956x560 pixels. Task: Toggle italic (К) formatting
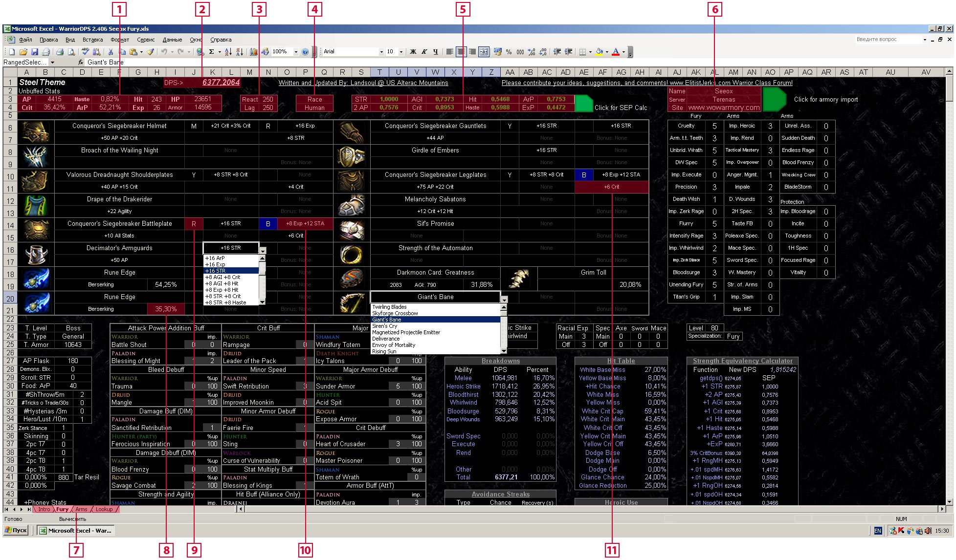pyautogui.click(x=424, y=52)
